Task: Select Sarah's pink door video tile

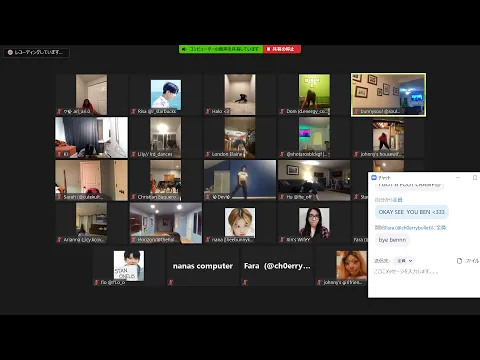Action: click(92, 180)
